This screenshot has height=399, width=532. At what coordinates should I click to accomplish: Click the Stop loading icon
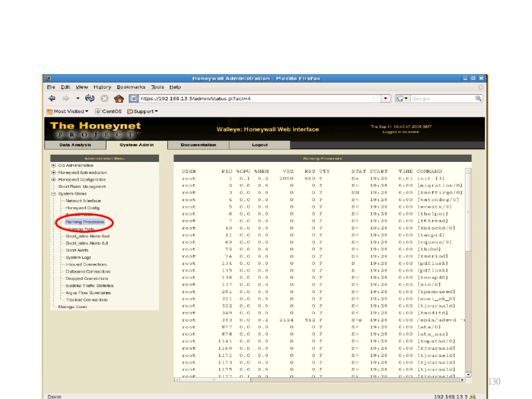click(104, 98)
